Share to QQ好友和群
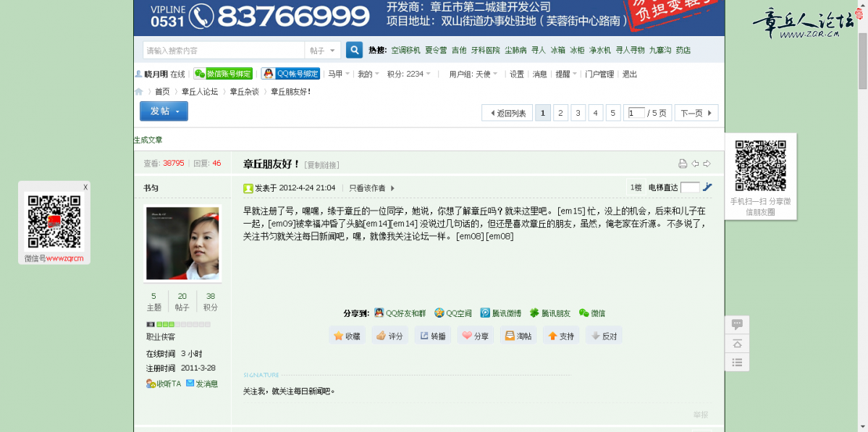868x432 pixels. coord(400,313)
